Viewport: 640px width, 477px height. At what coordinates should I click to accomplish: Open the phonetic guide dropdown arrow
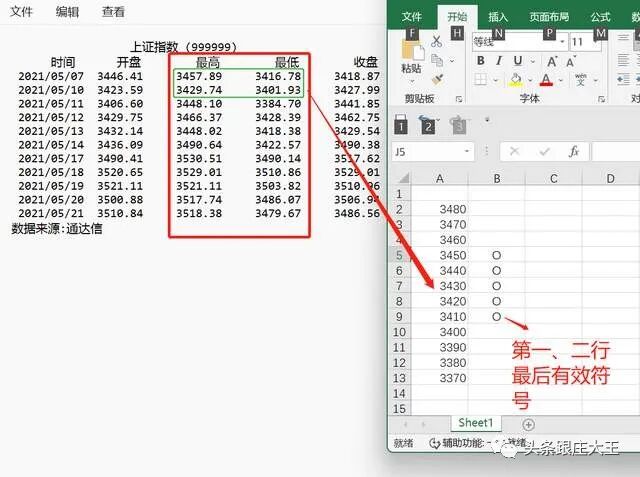[596, 80]
